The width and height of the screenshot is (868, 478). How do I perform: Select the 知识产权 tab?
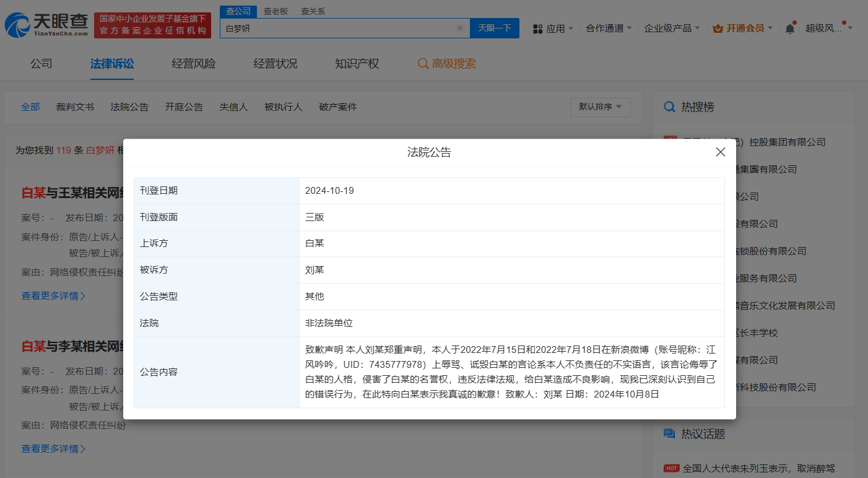[357, 64]
